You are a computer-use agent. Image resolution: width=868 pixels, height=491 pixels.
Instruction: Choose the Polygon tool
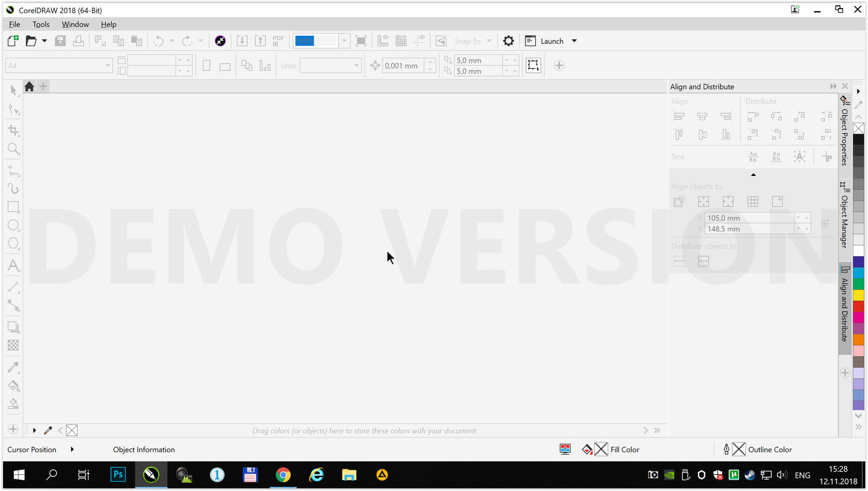click(13, 243)
